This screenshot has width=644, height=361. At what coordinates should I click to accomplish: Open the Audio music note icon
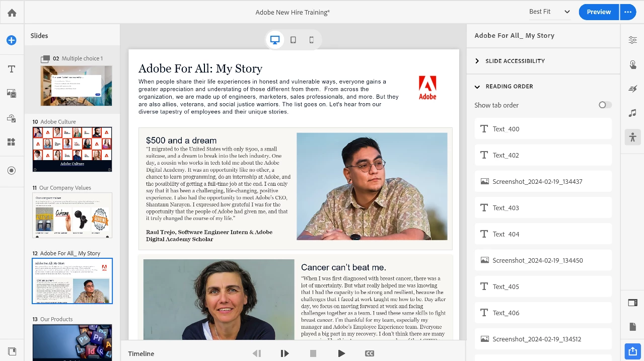coord(632,113)
